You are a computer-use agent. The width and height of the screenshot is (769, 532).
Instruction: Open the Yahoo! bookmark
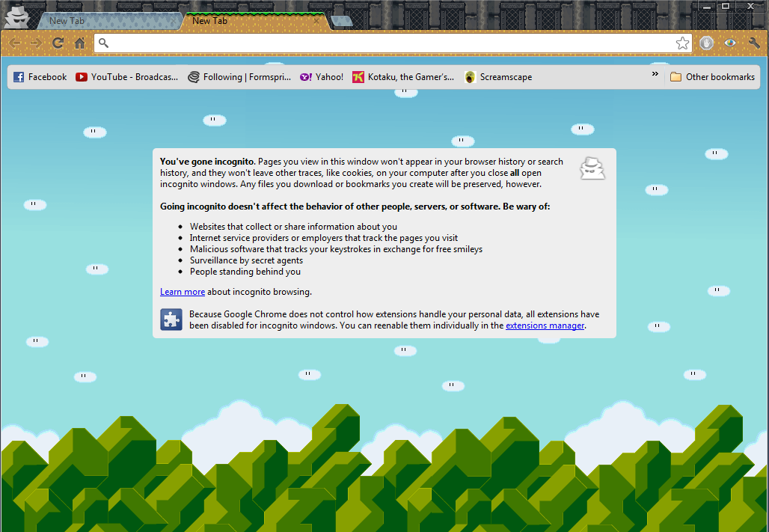click(x=322, y=77)
